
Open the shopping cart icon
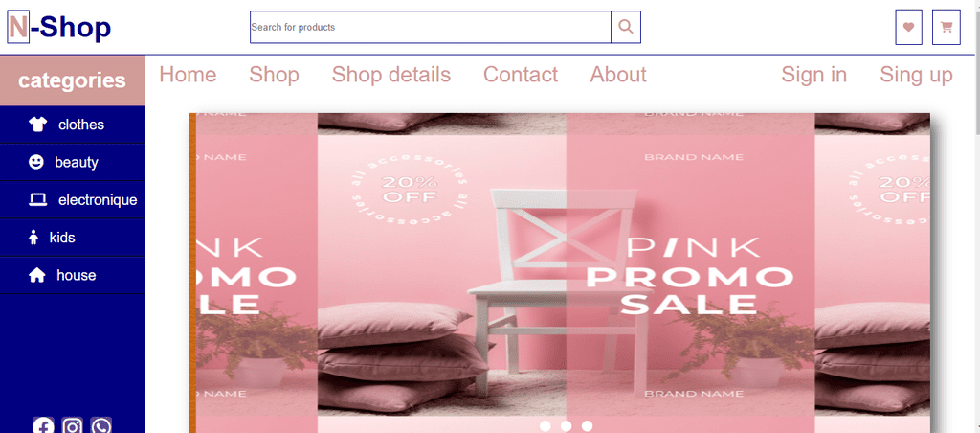[947, 27]
